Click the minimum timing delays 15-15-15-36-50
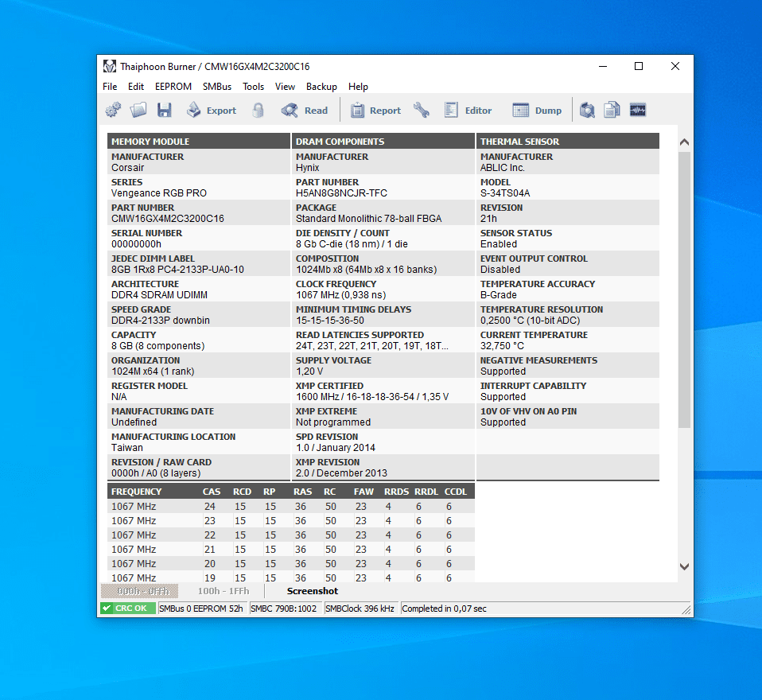The image size is (762, 700). point(330,321)
